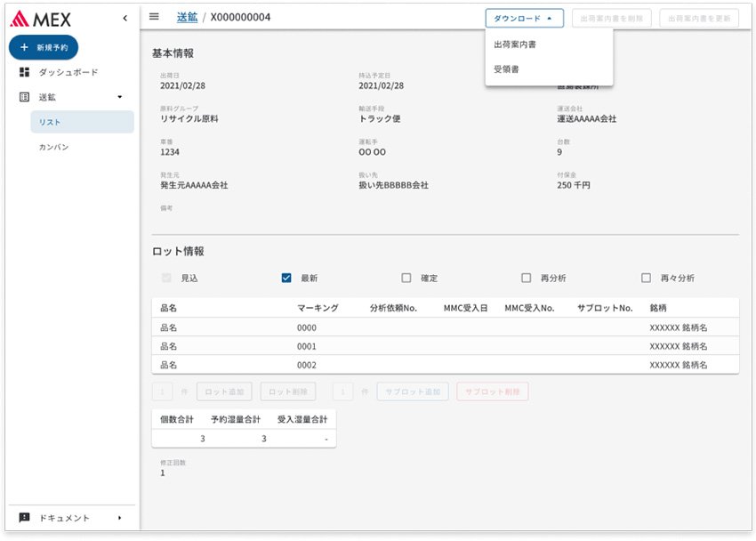Click the サブロット削除 button

click(x=492, y=392)
